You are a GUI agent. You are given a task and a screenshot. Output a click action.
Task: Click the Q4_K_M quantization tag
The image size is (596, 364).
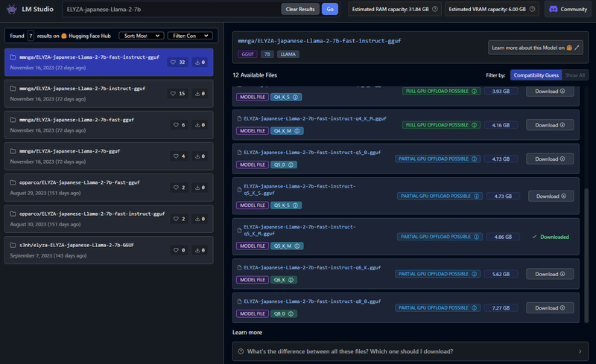click(287, 131)
